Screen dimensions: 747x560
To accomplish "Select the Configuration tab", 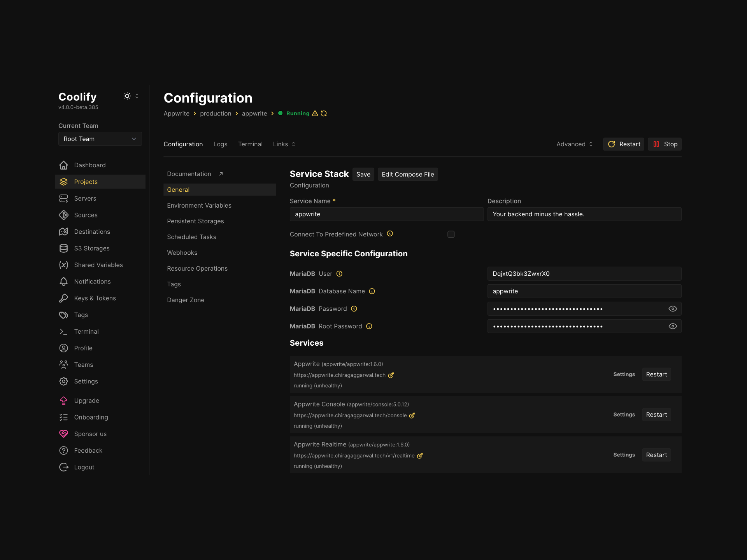I will tap(183, 144).
